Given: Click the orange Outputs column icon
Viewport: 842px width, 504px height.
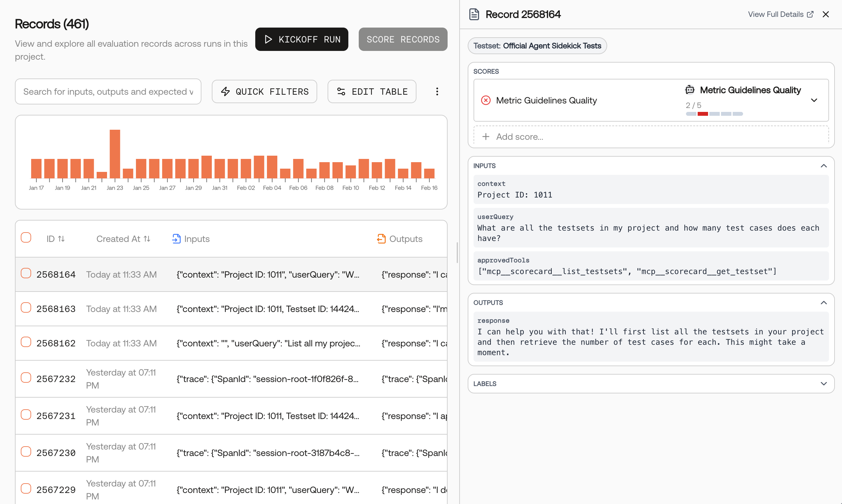Looking at the screenshot, I should coord(381,239).
